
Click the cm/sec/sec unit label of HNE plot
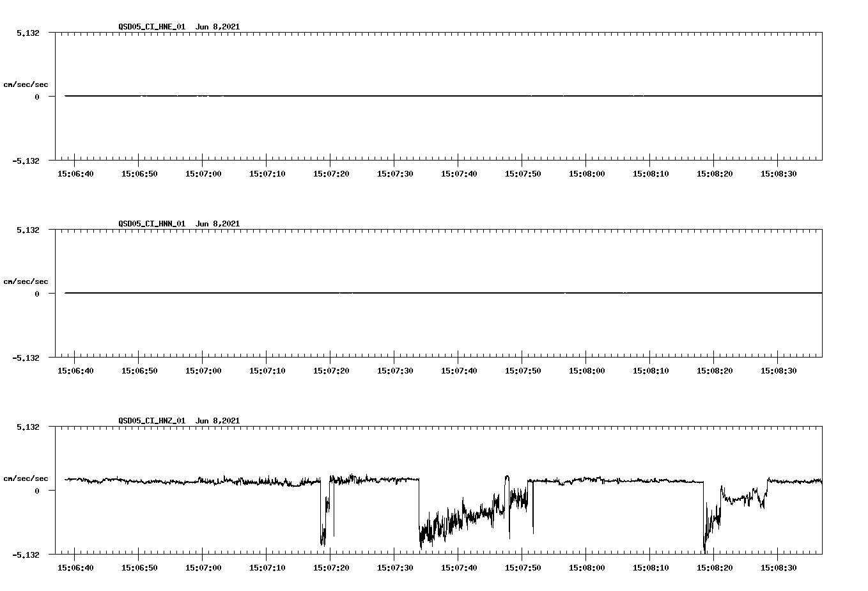pyautogui.click(x=26, y=84)
